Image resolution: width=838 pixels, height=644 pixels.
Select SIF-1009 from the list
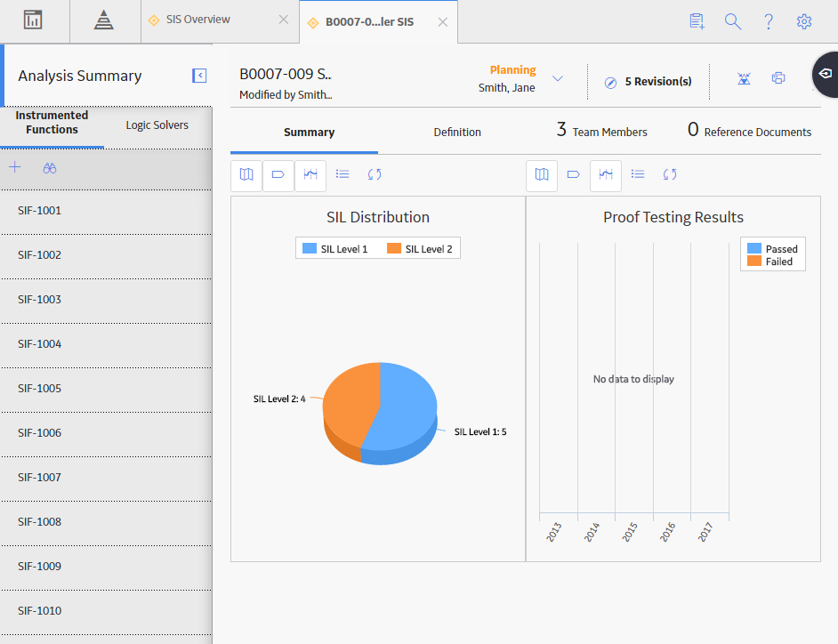pyautogui.click(x=106, y=566)
